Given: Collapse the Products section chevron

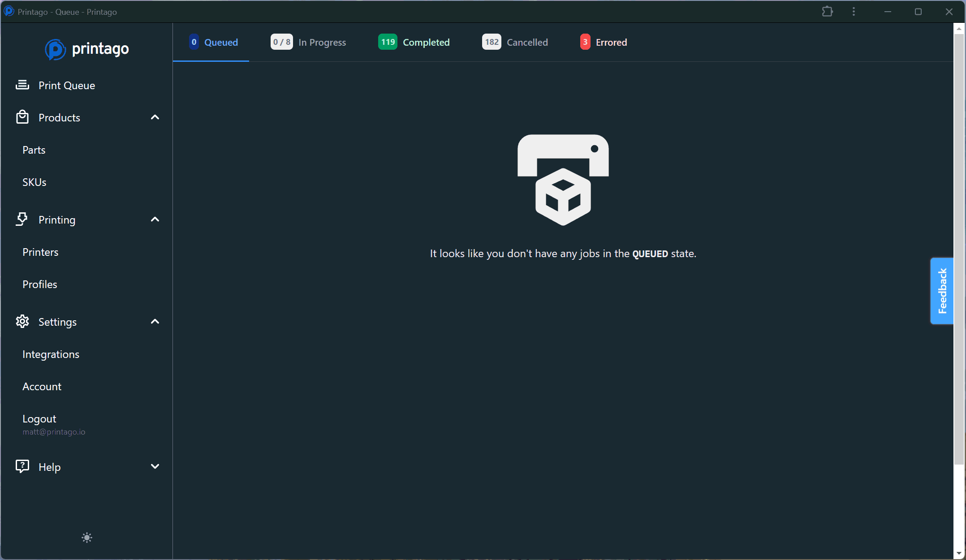Looking at the screenshot, I should click(x=155, y=117).
